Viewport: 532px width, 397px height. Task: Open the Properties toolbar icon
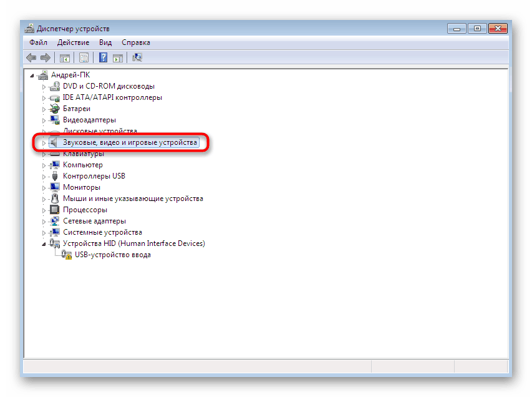84,57
